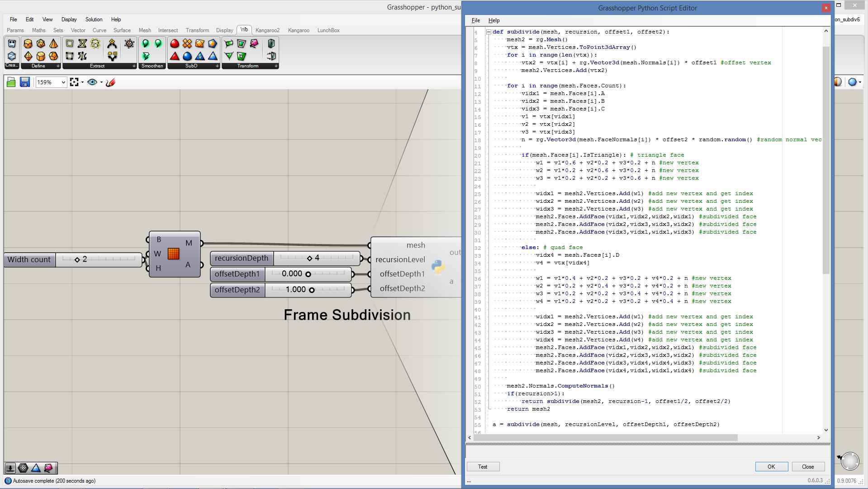Click the Python script component icon
The width and height of the screenshot is (868, 489).
click(437, 267)
